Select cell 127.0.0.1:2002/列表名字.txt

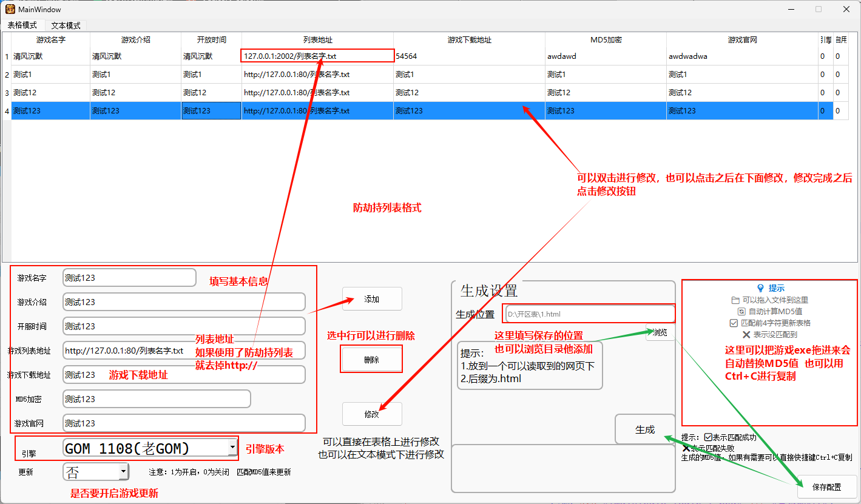coord(318,56)
